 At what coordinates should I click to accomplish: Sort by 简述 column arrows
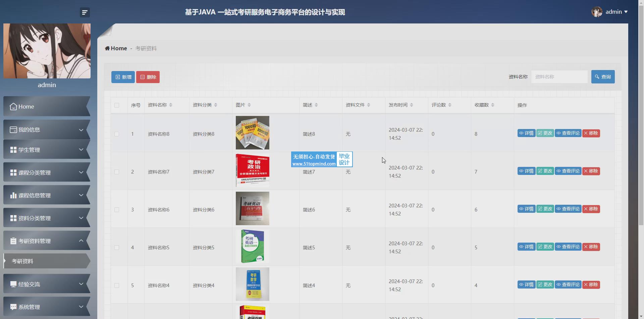pyautogui.click(x=316, y=105)
